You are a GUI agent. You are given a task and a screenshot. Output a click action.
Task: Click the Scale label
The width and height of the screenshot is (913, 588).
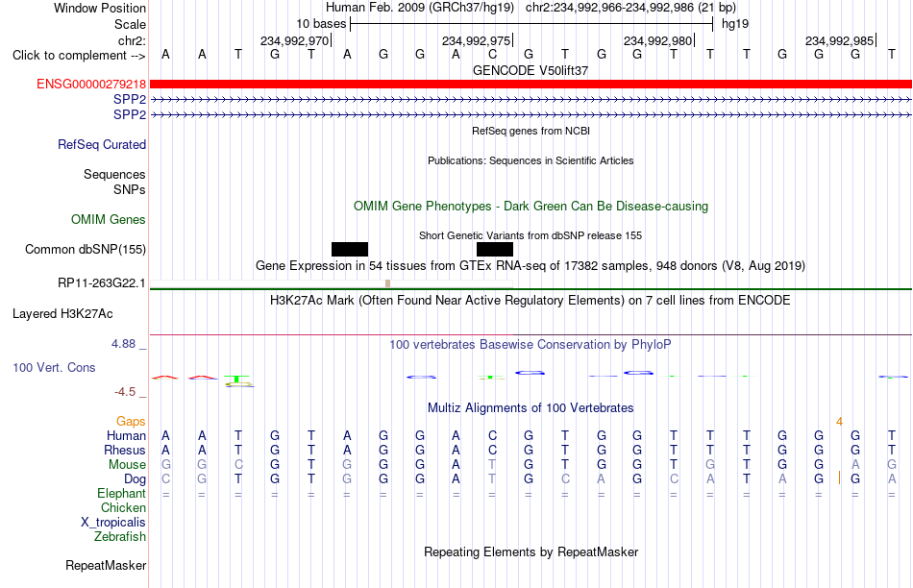130,24
